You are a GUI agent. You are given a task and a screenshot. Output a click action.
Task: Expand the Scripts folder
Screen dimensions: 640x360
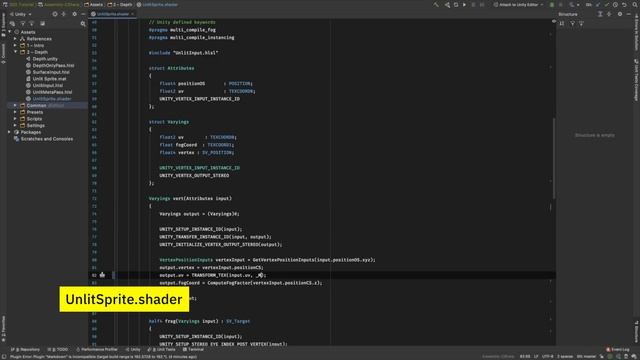(x=16, y=119)
